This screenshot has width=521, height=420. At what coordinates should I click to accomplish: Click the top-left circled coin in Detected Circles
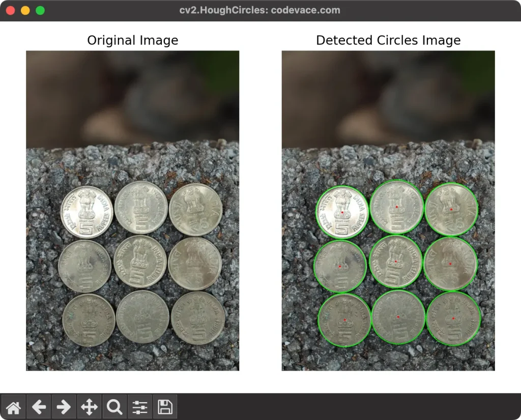coord(342,212)
